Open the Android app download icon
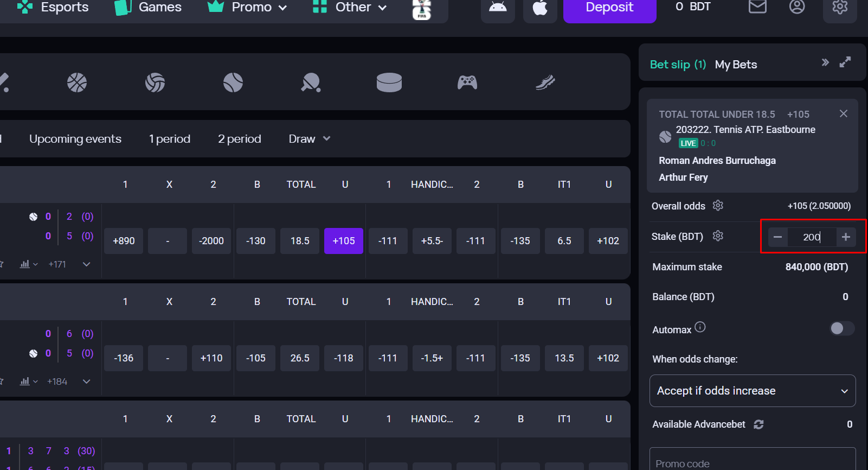This screenshot has height=470, width=868. 498,8
